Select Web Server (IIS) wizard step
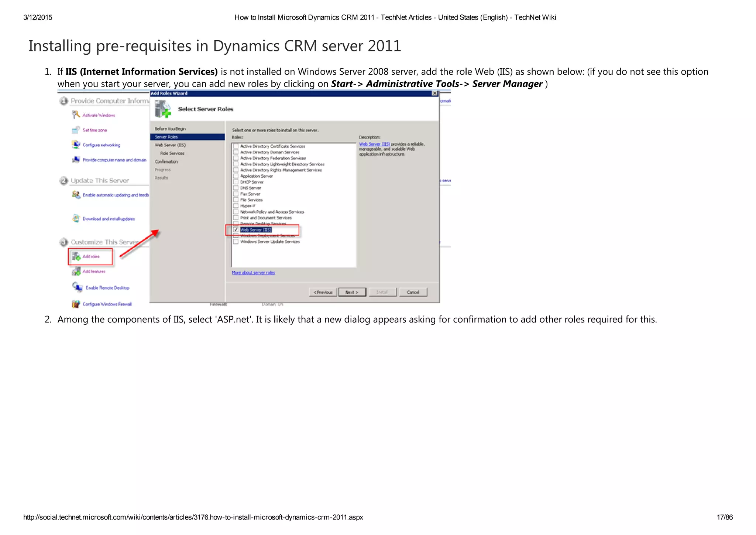 click(170, 145)
